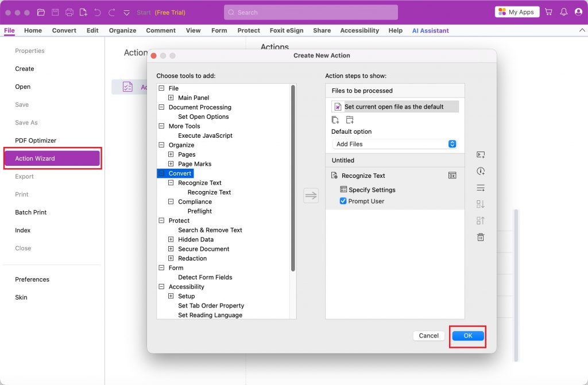The image size is (588, 385).
Task: Select Batch Print in the File sidebar
Action: click(31, 212)
